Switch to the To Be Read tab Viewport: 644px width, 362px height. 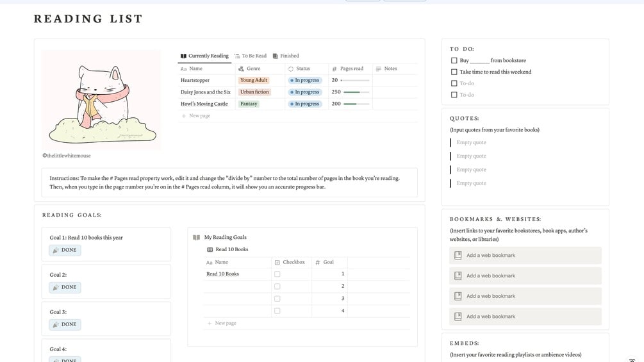pyautogui.click(x=250, y=56)
